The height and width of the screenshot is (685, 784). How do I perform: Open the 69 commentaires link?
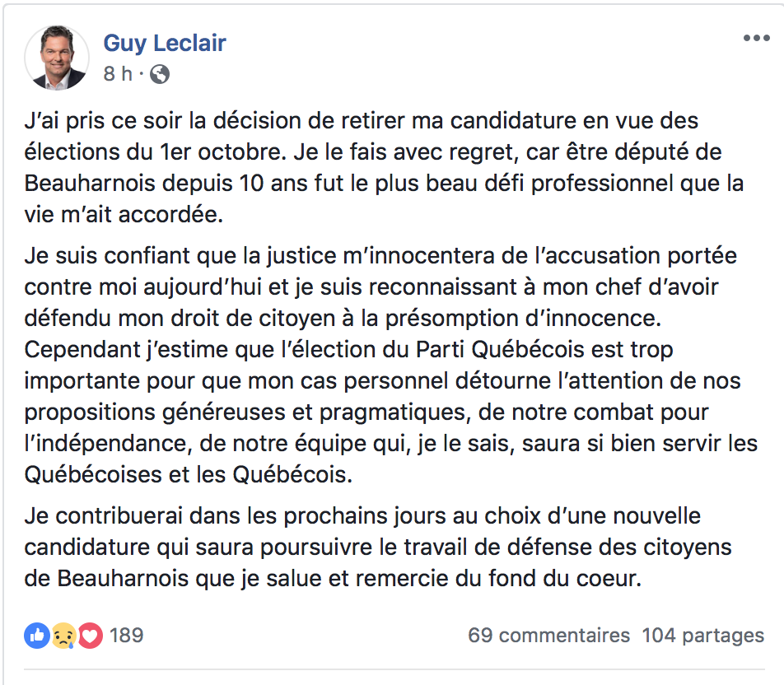548,636
